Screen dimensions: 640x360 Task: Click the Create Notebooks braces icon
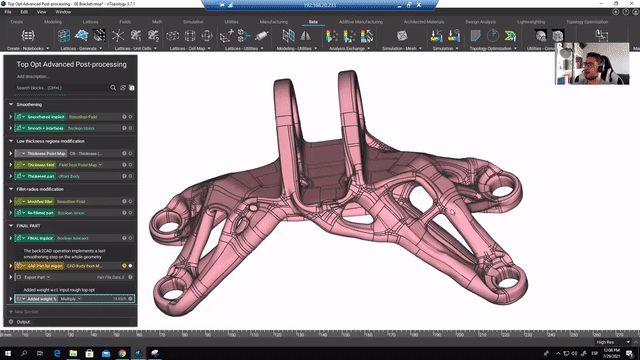(28, 36)
